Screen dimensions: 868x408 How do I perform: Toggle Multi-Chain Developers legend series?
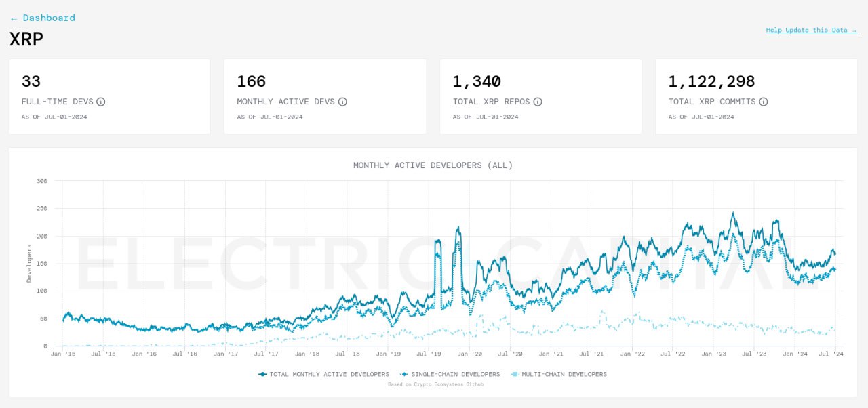click(x=559, y=374)
